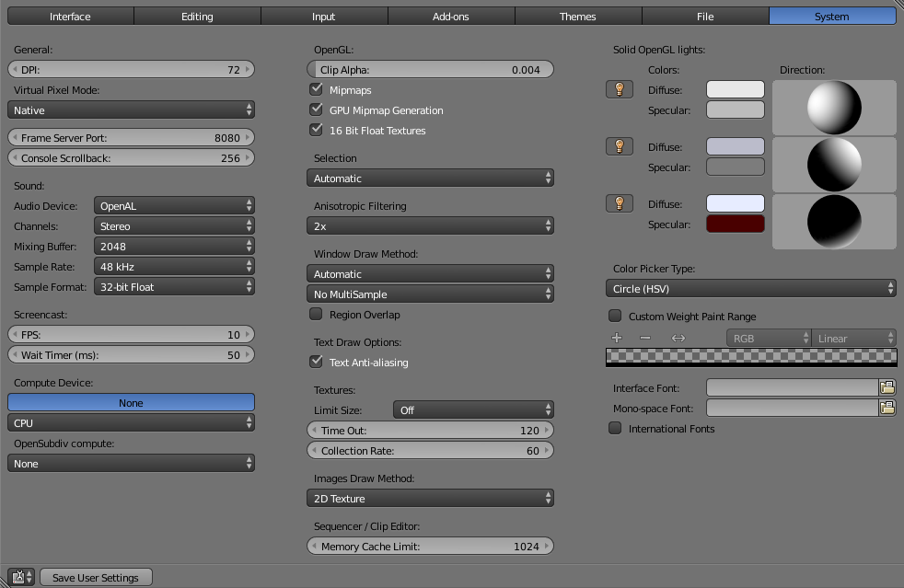Flip the weight paint color ramp

tap(678, 338)
